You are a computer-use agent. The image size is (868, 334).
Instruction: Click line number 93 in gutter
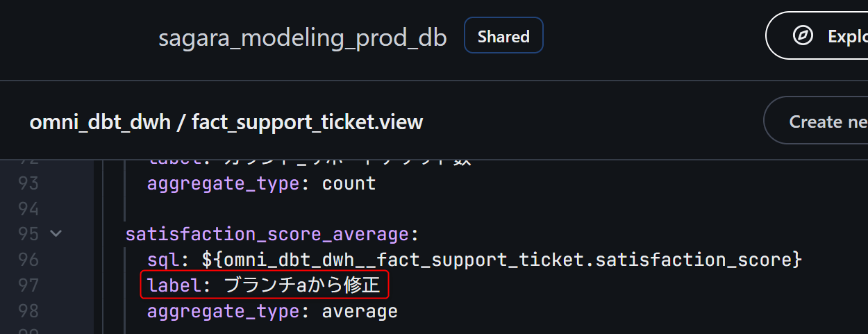(x=28, y=184)
